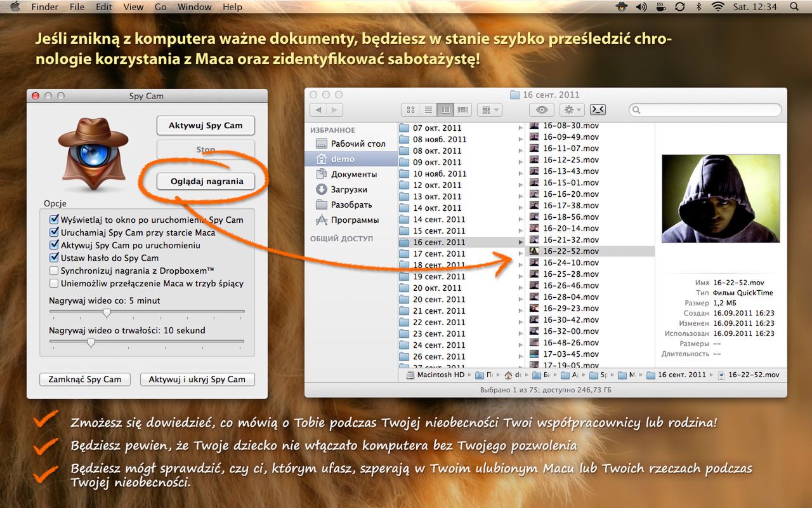The width and height of the screenshot is (812, 508).
Task: Select the 19 сент. 2011 folder
Action: 462,277
